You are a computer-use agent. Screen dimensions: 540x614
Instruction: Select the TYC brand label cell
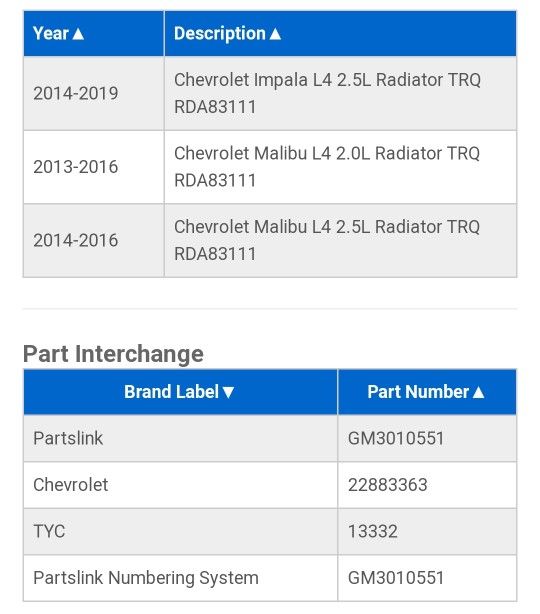coord(180,531)
